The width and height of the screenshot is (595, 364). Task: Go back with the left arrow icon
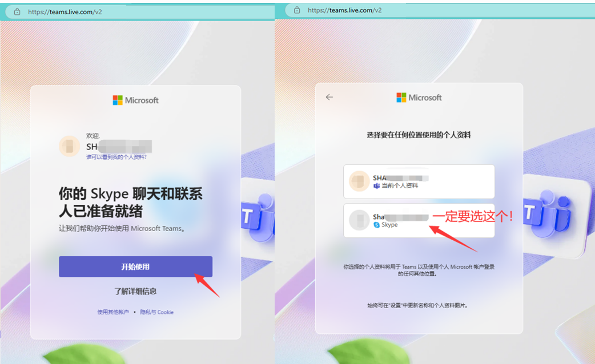click(329, 98)
